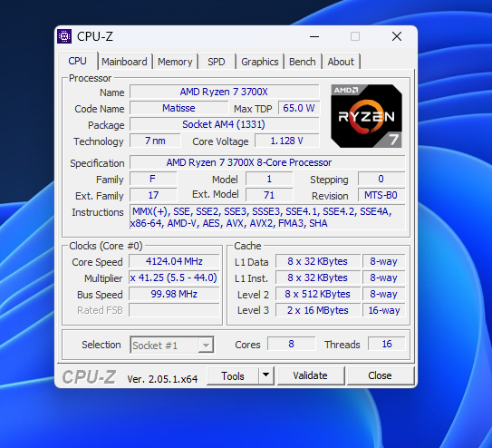This screenshot has width=492, height=448.
Task: Click the Cores value 8
Action: 291,344
